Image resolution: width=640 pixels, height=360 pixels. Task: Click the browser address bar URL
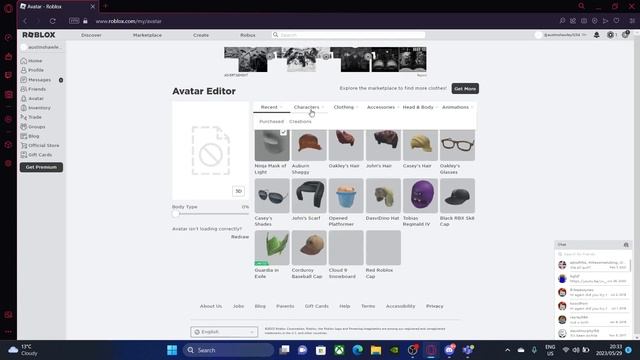[129, 21]
